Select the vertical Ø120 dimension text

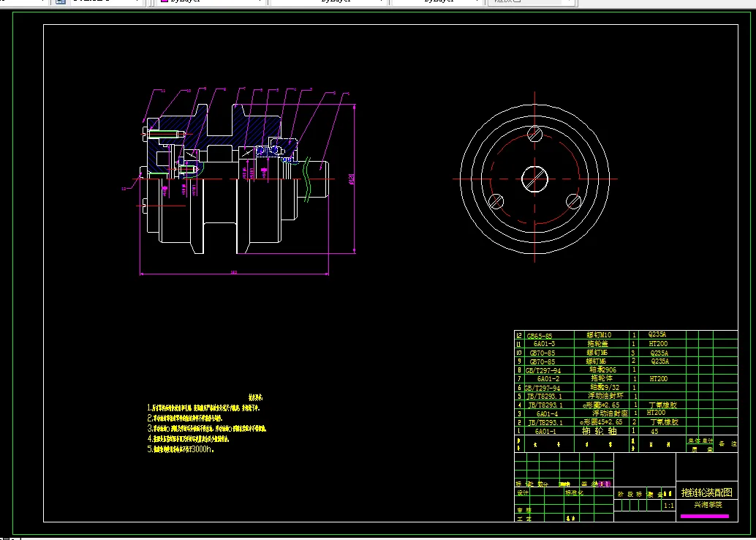tap(352, 179)
